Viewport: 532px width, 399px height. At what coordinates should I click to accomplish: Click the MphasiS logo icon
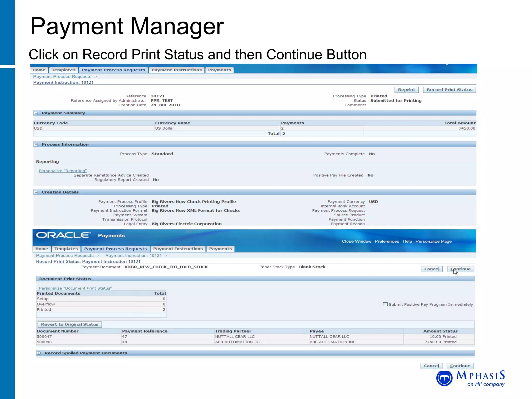click(444, 378)
